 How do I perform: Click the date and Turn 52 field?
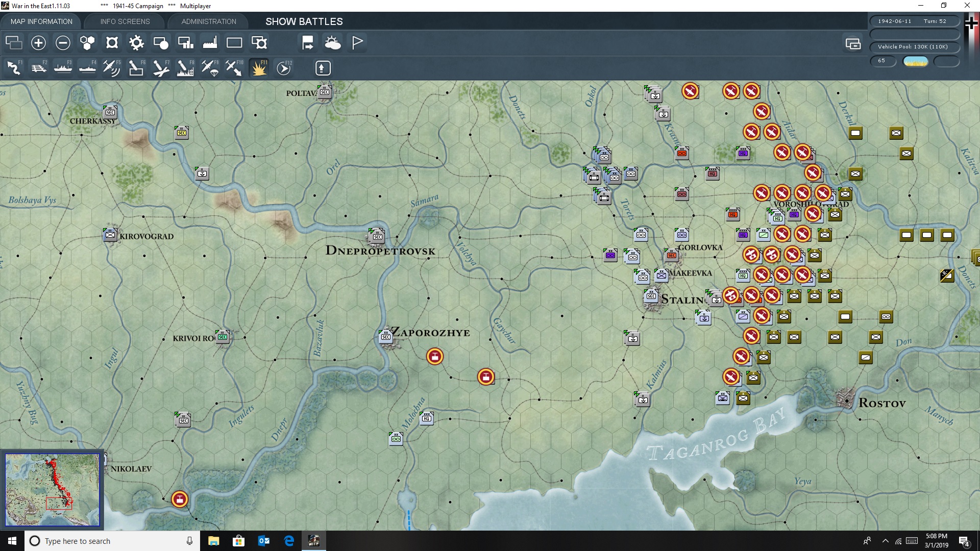pos(915,21)
